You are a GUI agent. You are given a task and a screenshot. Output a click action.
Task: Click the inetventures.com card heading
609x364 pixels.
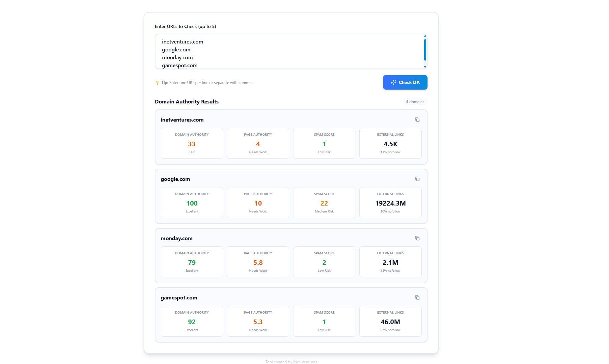(182, 120)
